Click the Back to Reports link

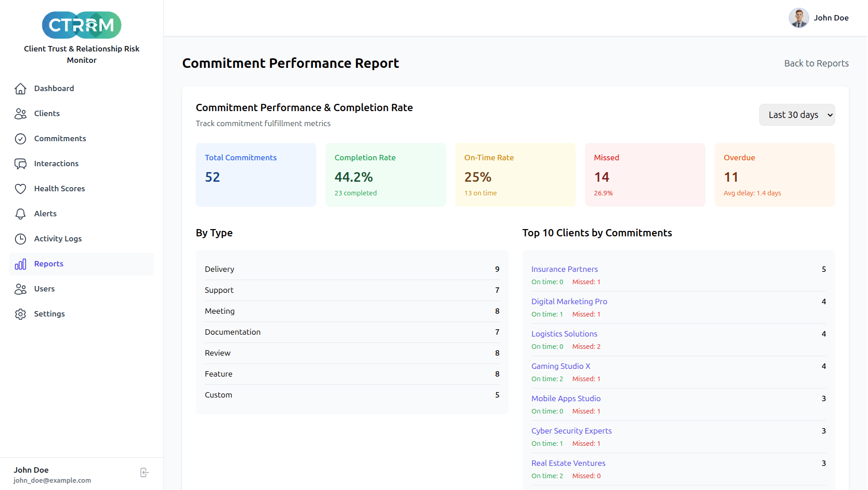pyautogui.click(x=816, y=63)
